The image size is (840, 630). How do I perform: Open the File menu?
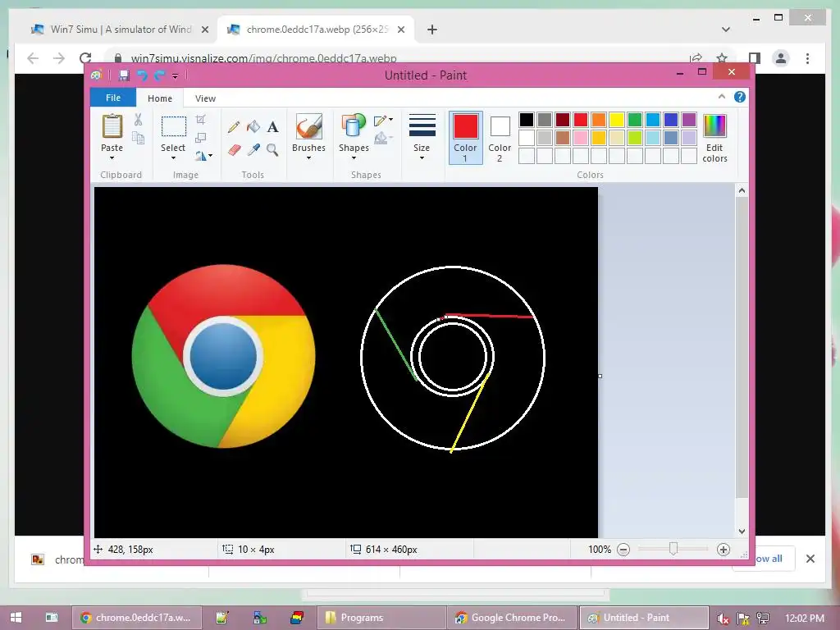coord(113,98)
